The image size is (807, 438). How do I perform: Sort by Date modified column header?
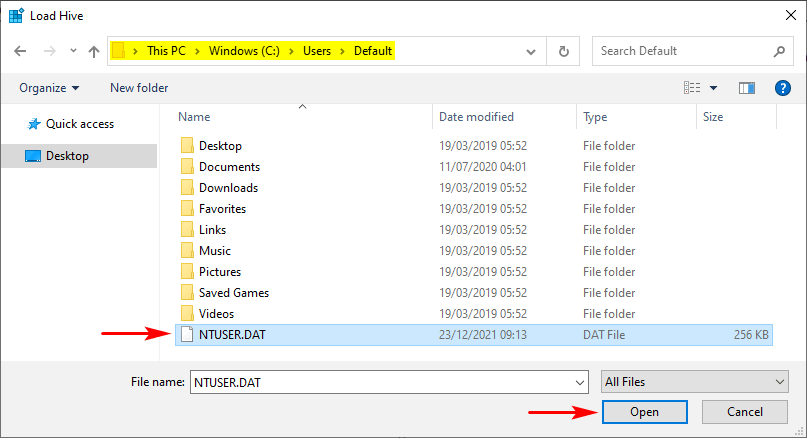click(476, 117)
